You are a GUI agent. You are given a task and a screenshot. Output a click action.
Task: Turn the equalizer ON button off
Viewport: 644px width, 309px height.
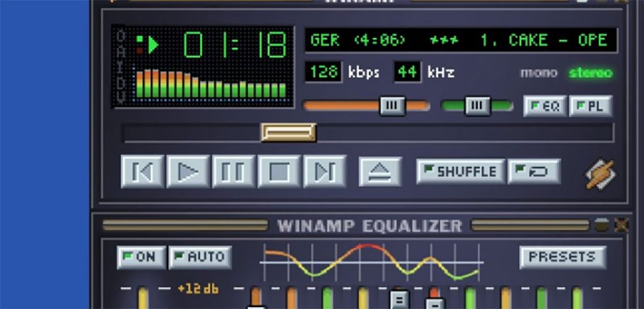[142, 257]
